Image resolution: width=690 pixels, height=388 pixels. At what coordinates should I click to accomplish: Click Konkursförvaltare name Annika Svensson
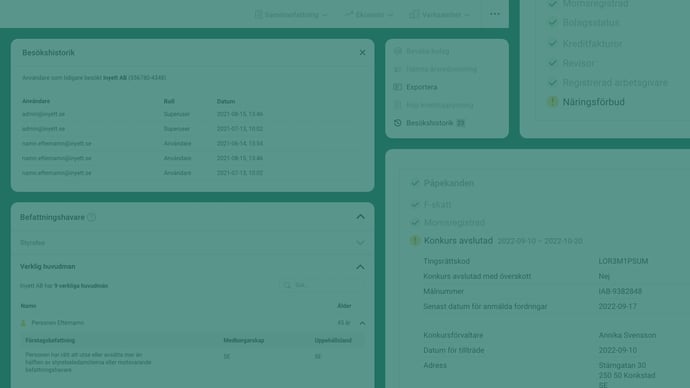[627, 335]
